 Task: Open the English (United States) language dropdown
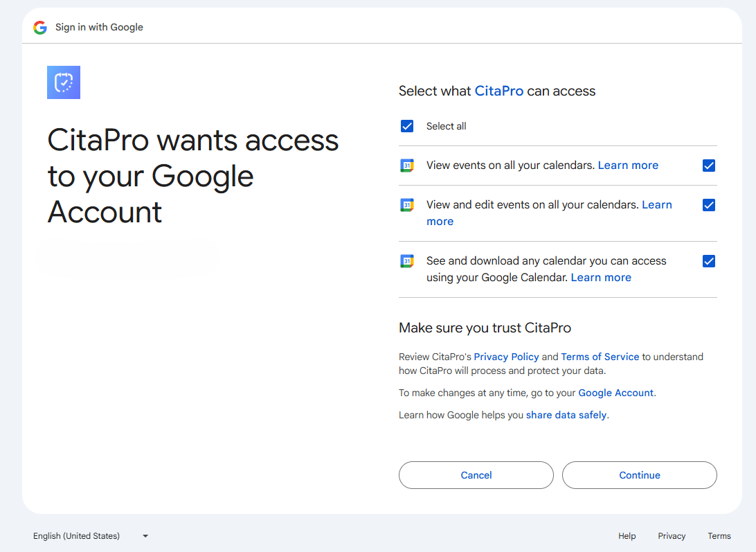[x=91, y=536]
